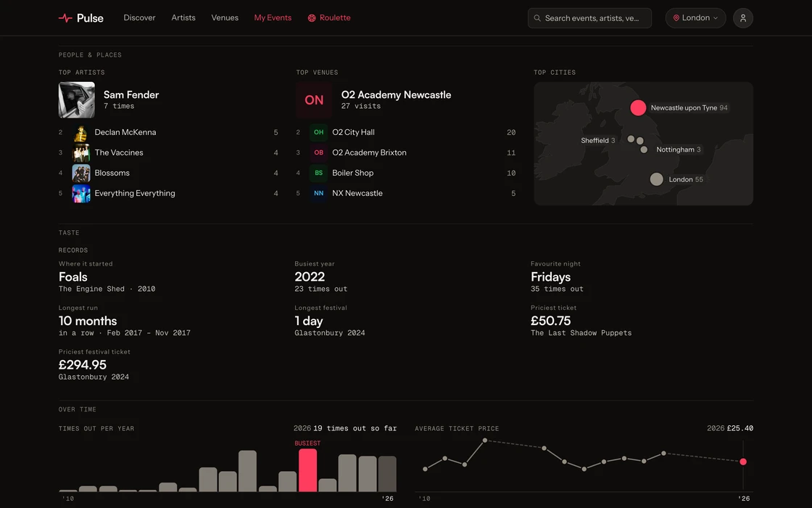The height and width of the screenshot is (508, 812).
Task: Focus the search events input field
Action: 589,18
